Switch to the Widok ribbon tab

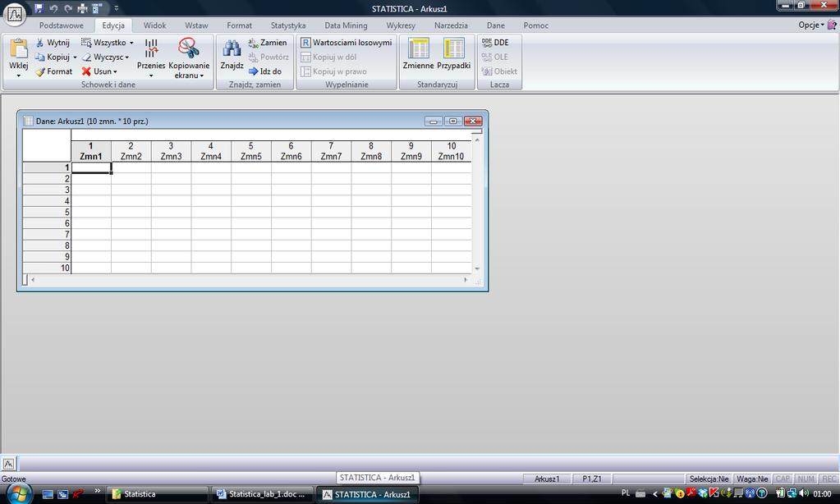pos(155,25)
